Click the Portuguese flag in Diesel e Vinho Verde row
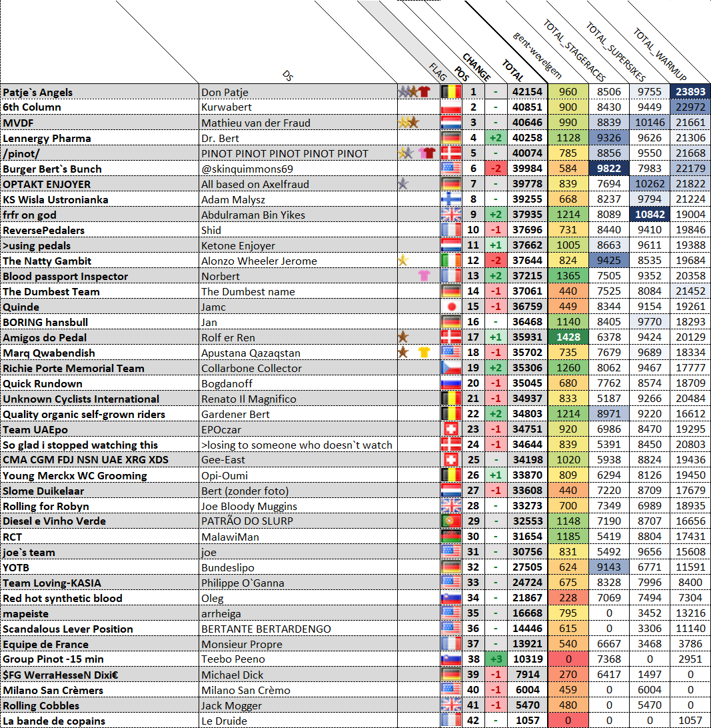 pos(451,521)
